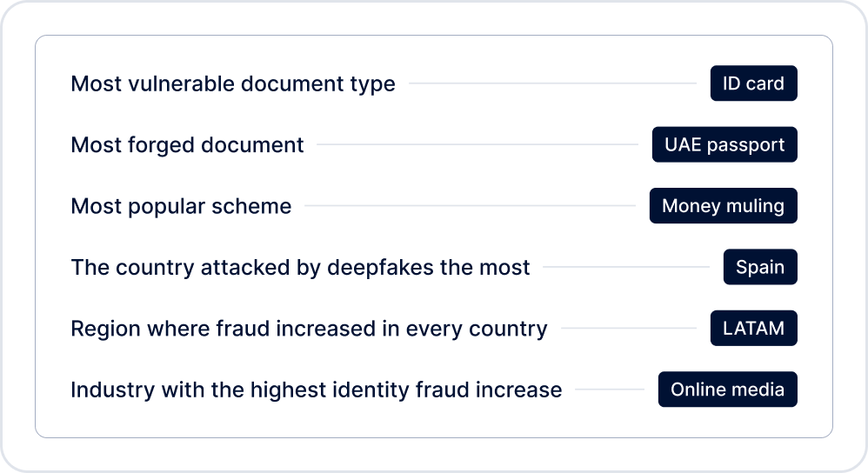Select the Most forged document text
Image resolution: width=868 pixels, height=473 pixels.
pyautogui.click(x=187, y=145)
